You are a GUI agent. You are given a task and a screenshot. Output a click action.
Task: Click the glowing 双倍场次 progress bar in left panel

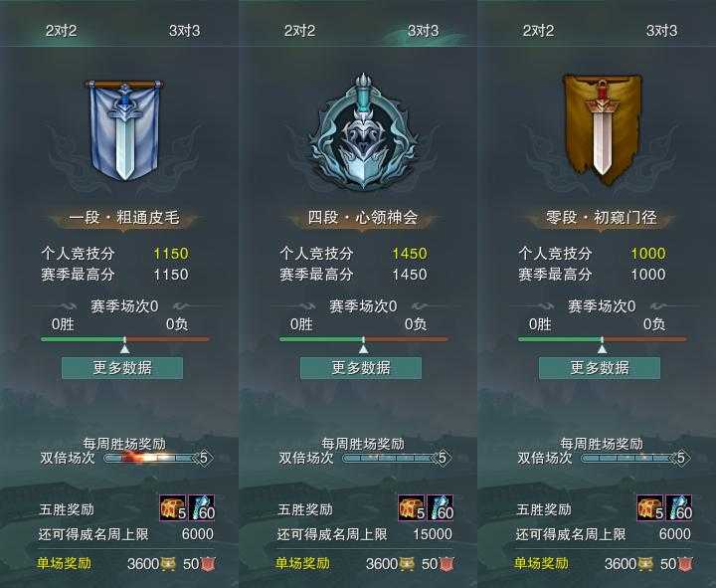158,458
